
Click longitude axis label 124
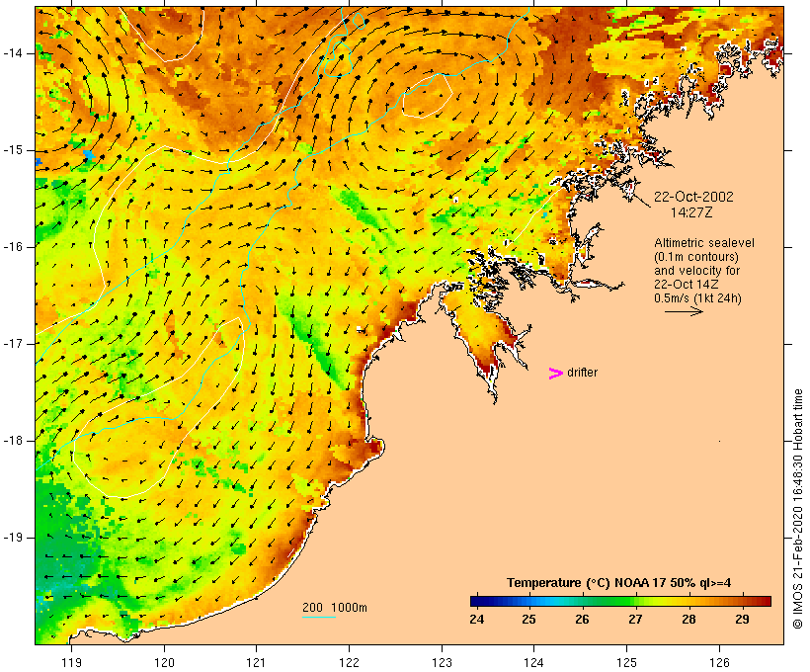point(533,662)
